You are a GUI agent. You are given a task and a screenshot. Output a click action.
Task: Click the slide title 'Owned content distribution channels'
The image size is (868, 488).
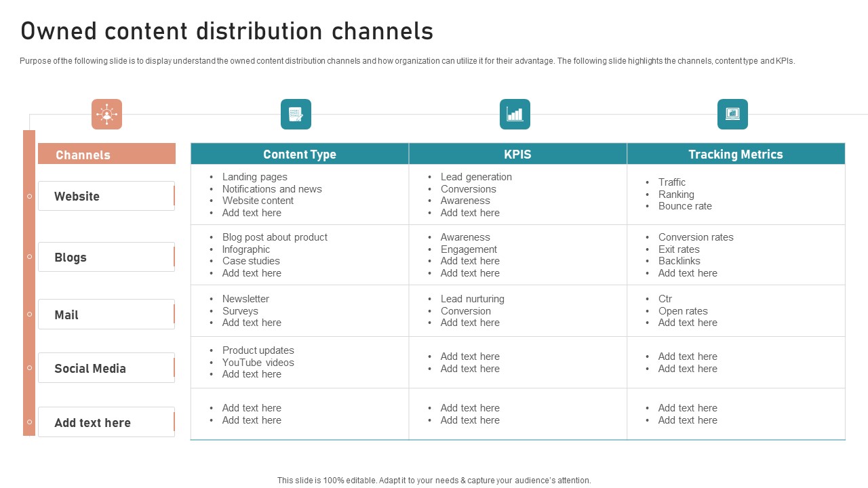[227, 31]
